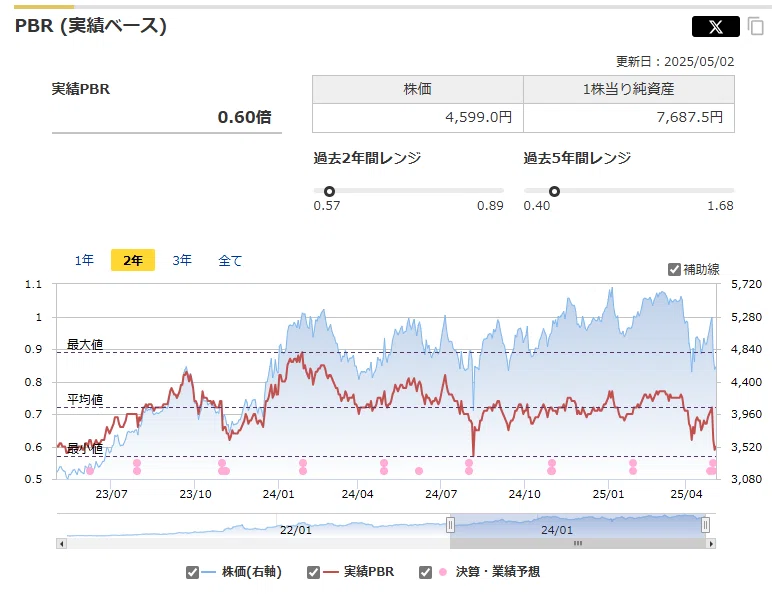Click the 平均値 guide line label
Screen dimensions: 774x616
(x=85, y=399)
